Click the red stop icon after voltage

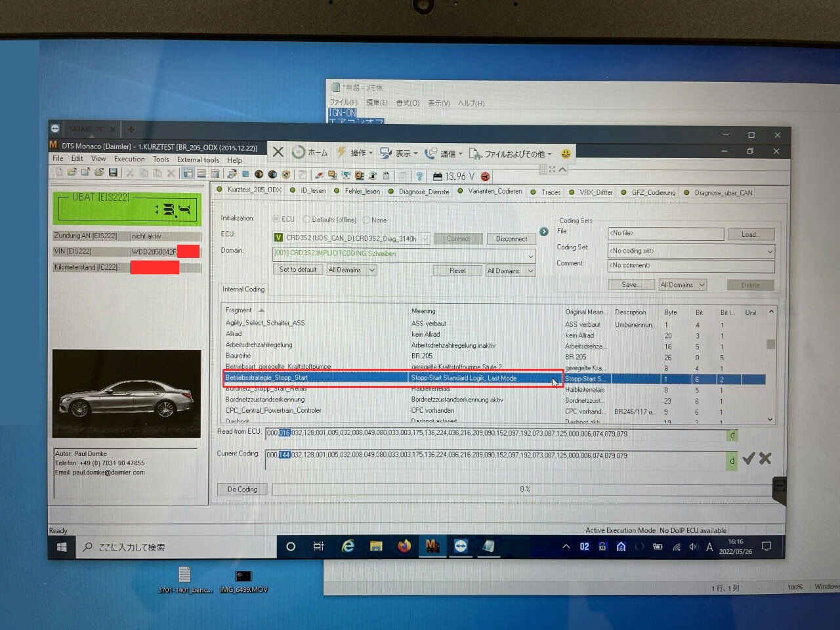coord(486,177)
